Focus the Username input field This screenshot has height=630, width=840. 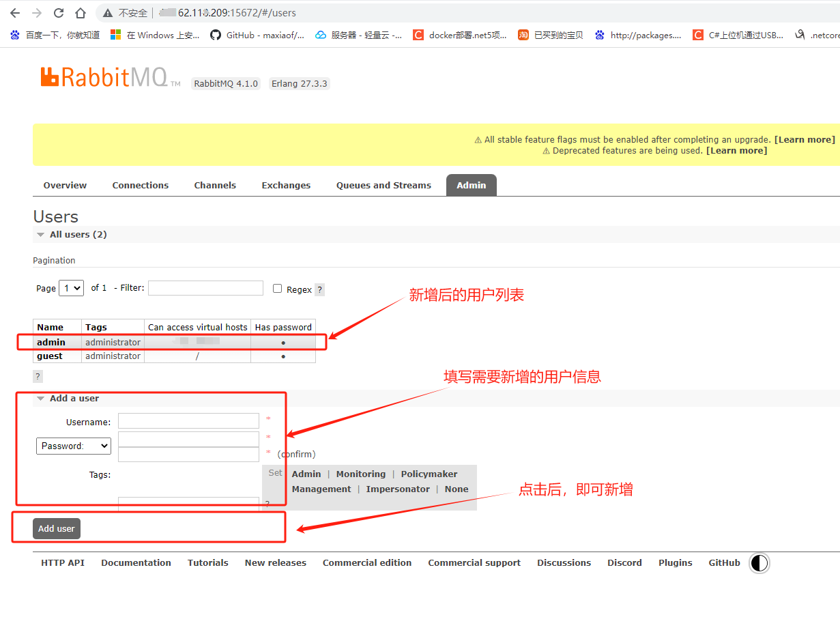188,421
